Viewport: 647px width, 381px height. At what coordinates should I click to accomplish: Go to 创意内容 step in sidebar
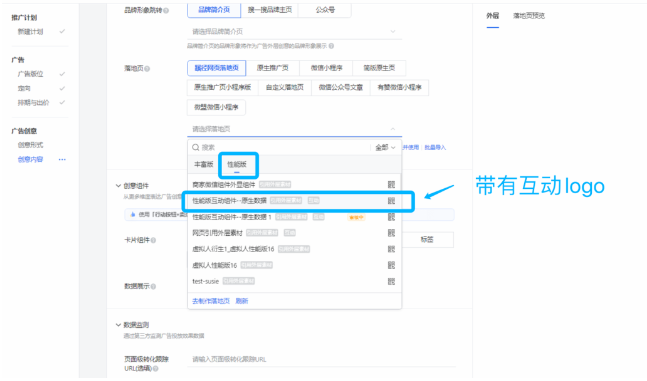point(30,159)
